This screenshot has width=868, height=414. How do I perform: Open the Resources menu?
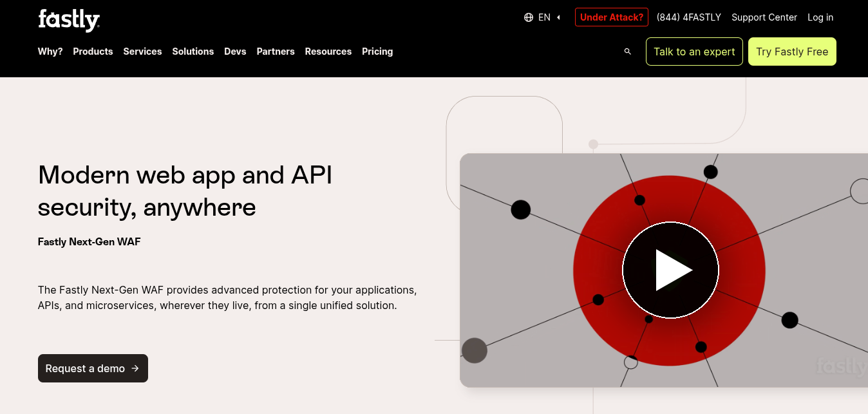[x=328, y=52]
